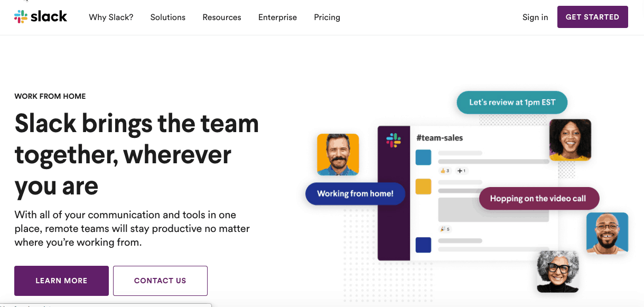Viewport: 644px width, 307px height.
Task: Click the "Let's review at 1pm EST" bubble
Action: (512, 103)
